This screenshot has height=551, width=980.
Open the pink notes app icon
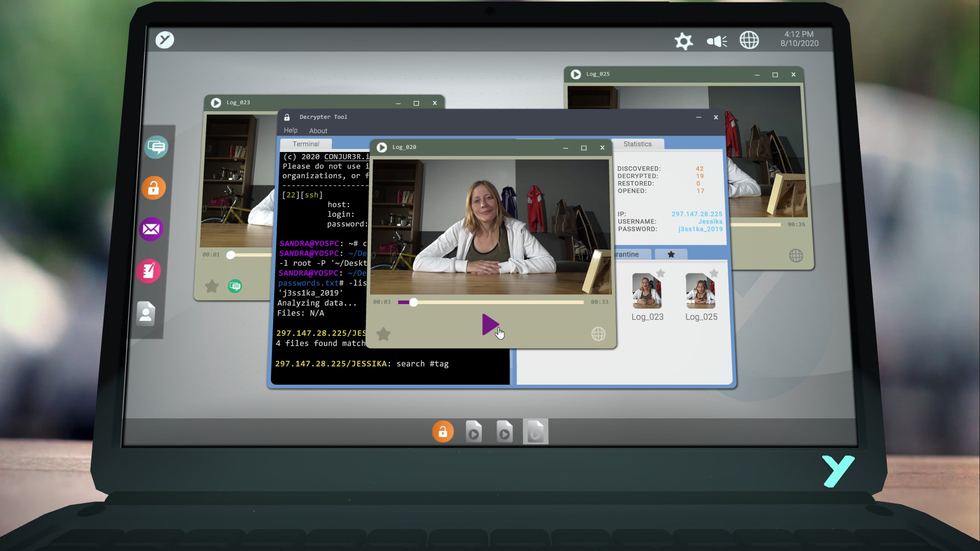coord(149,270)
